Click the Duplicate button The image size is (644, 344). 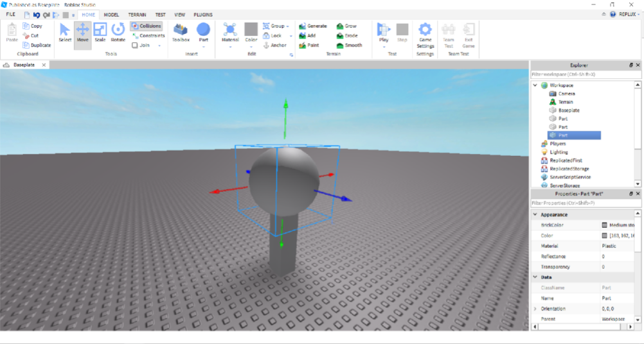37,46
